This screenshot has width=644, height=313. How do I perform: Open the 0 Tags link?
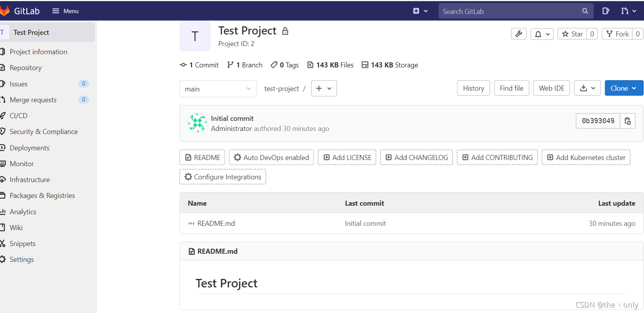tap(285, 65)
